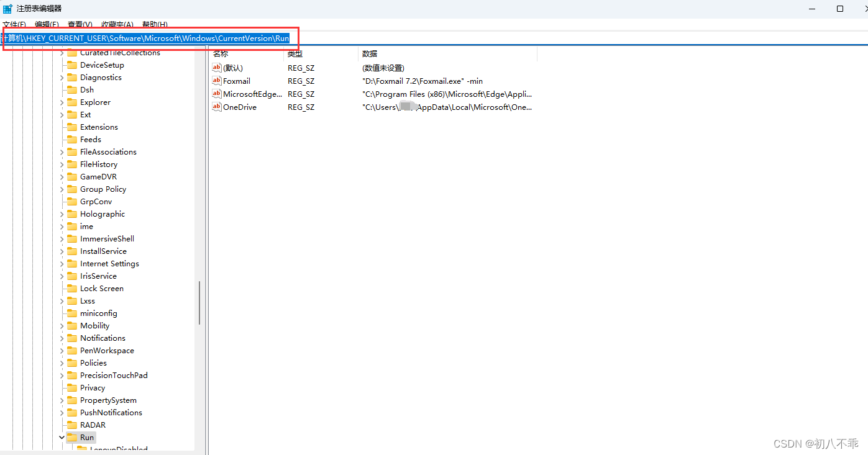Expand the GameDVR key

(x=62, y=177)
